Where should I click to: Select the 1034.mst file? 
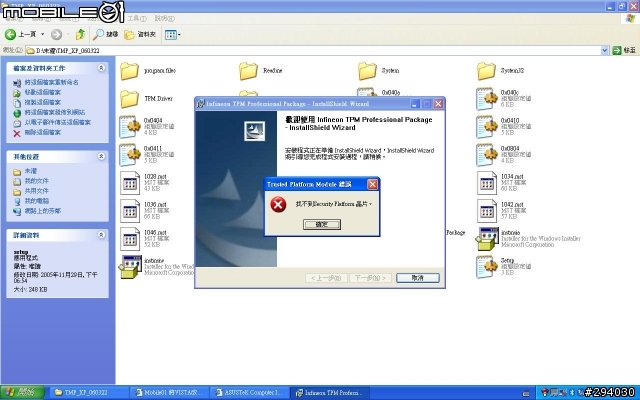tap(502, 182)
